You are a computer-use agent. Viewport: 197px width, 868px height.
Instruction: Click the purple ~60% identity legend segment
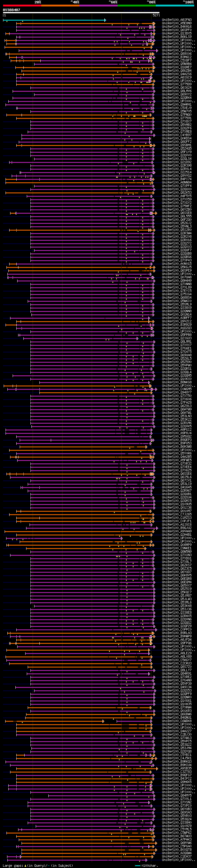tap(99, 6)
